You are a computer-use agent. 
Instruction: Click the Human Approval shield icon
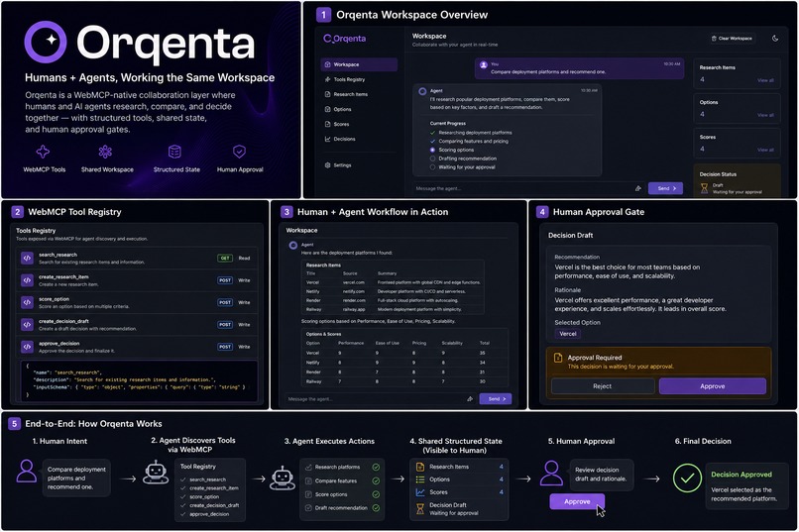[x=240, y=152]
